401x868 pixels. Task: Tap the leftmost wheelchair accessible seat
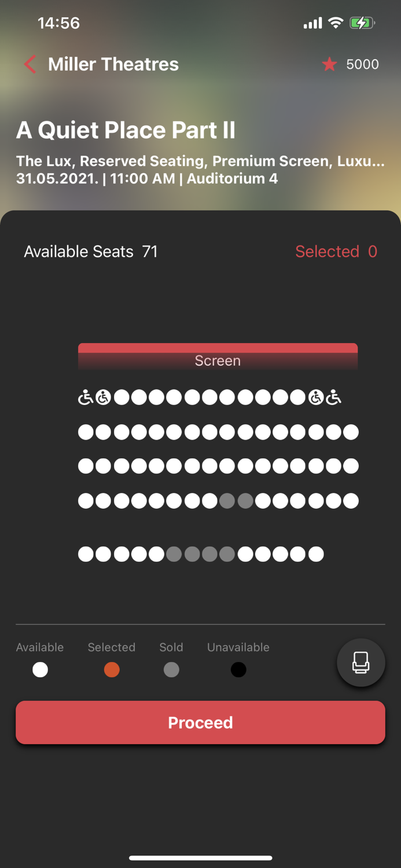tap(84, 397)
